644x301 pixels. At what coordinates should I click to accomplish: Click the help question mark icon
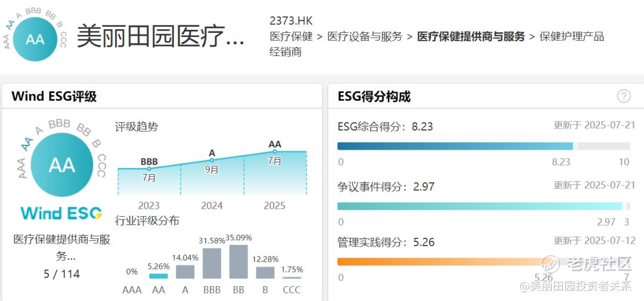(624, 97)
